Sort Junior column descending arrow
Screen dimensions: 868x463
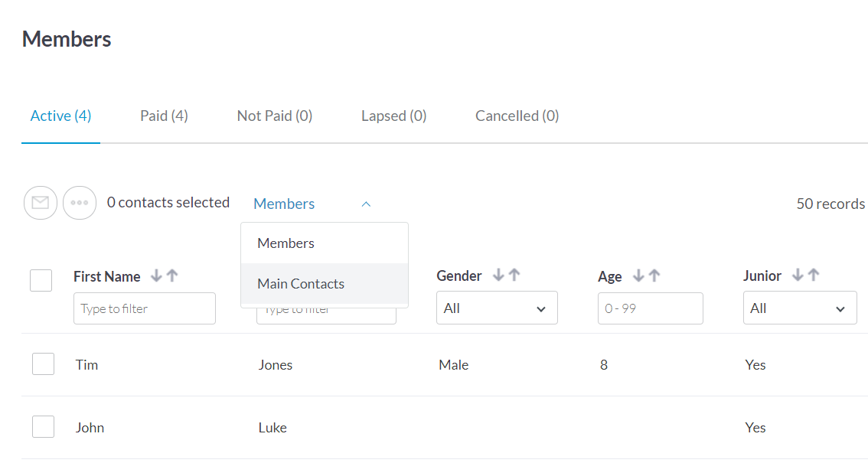pos(798,276)
